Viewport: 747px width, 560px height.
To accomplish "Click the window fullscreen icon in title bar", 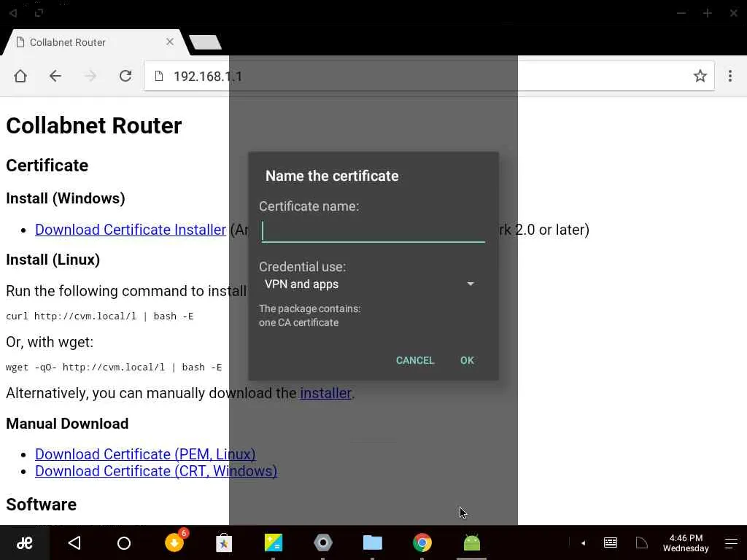I will pos(39,13).
